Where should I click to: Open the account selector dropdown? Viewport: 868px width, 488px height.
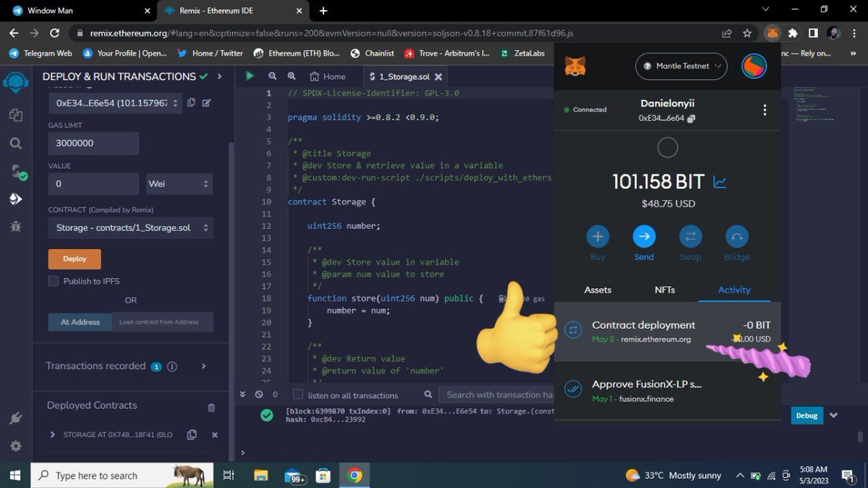(x=115, y=103)
